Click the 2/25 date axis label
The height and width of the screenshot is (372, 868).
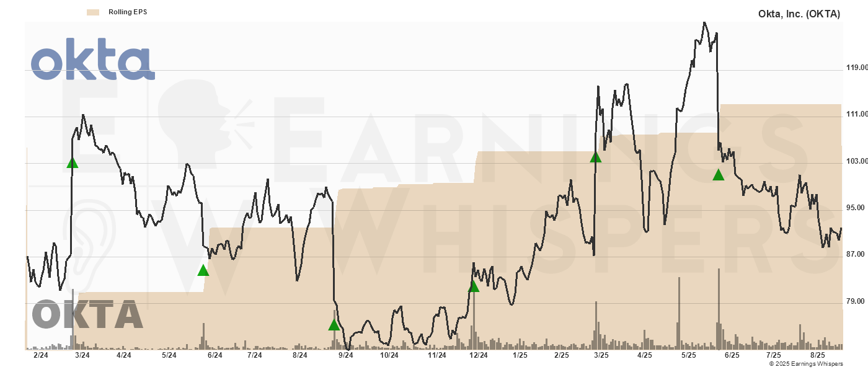(561, 355)
